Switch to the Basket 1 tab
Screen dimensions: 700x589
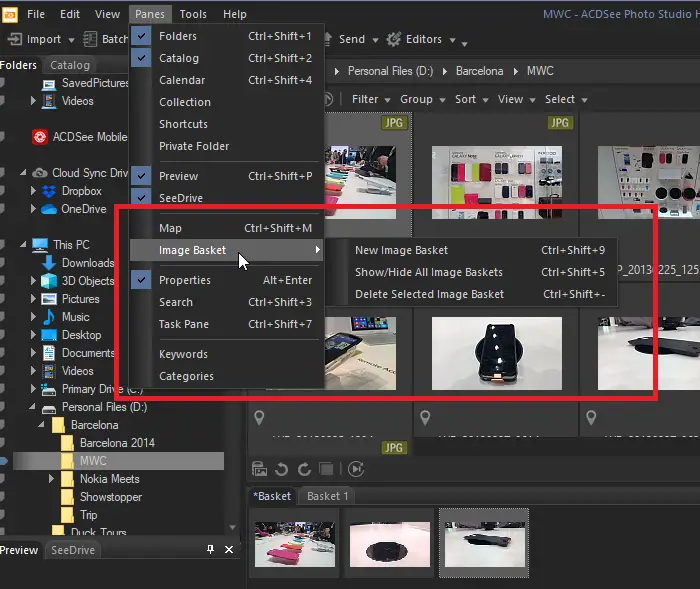[327, 496]
